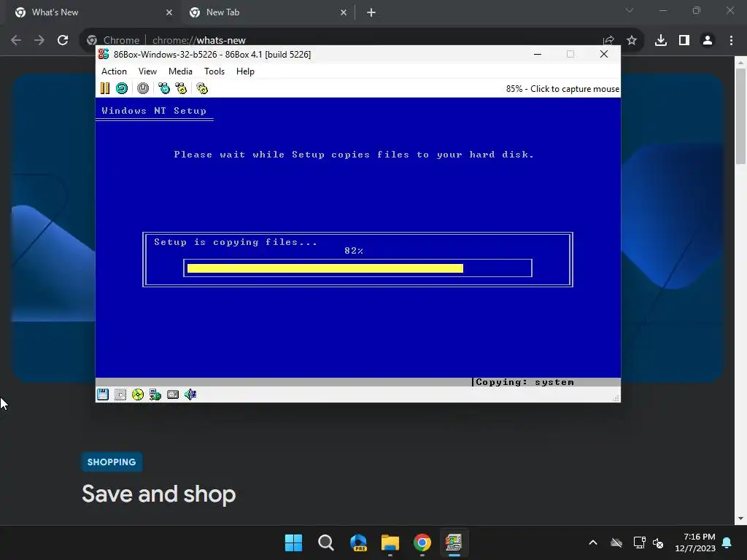Open Chrome downloads
Viewport: 747px width, 560px height.
pos(661,40)
